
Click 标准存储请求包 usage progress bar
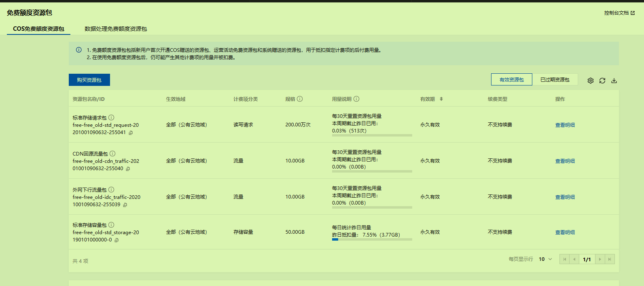pyautogui.click(x=372, y=135)
